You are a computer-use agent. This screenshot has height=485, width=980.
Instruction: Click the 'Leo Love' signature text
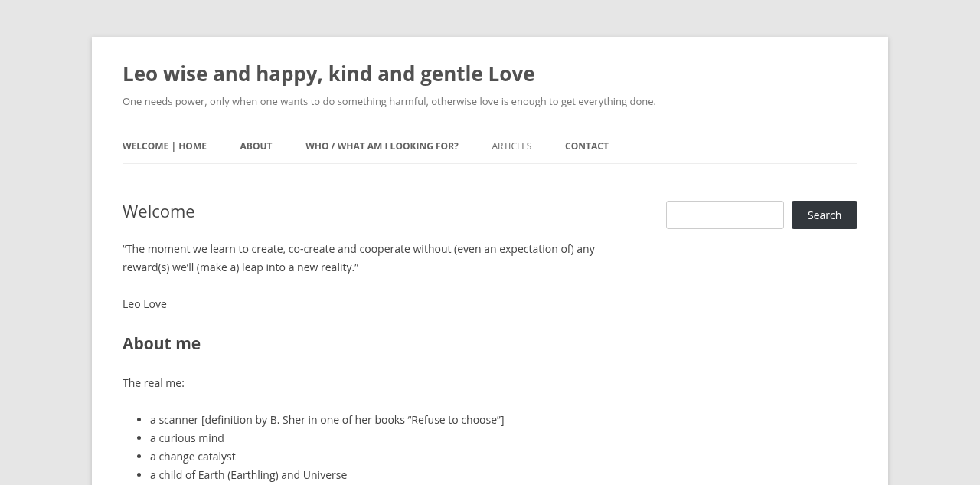(x=145, y=304)
